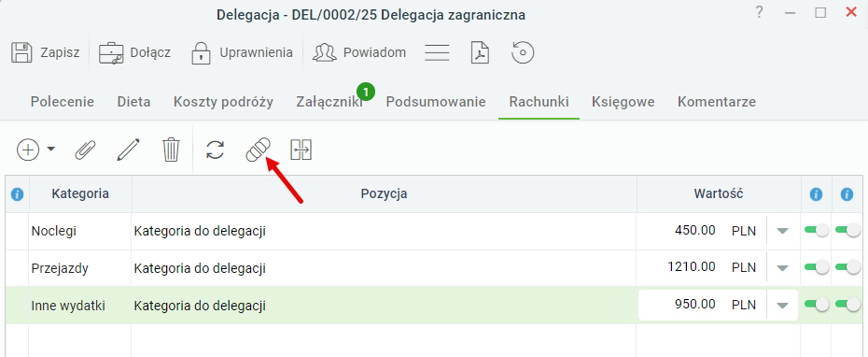Open the Komentarze tab
868x357 pixels.
tap(716, 102)
